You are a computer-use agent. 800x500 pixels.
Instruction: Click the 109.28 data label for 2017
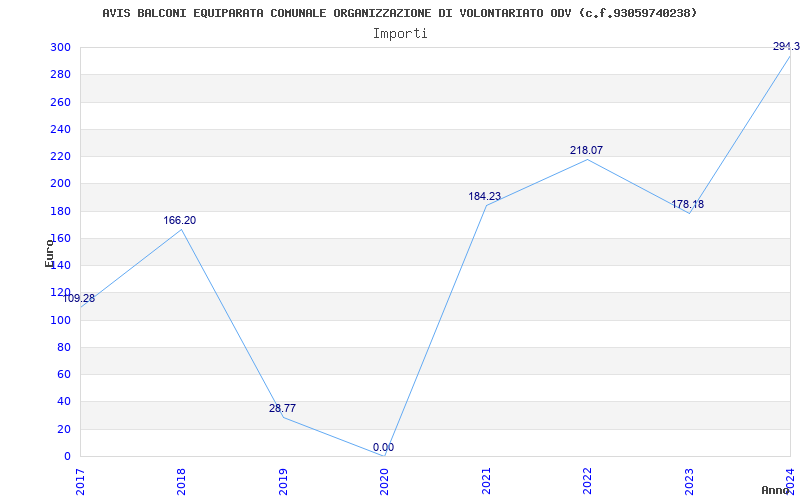[x=79, y=298]
